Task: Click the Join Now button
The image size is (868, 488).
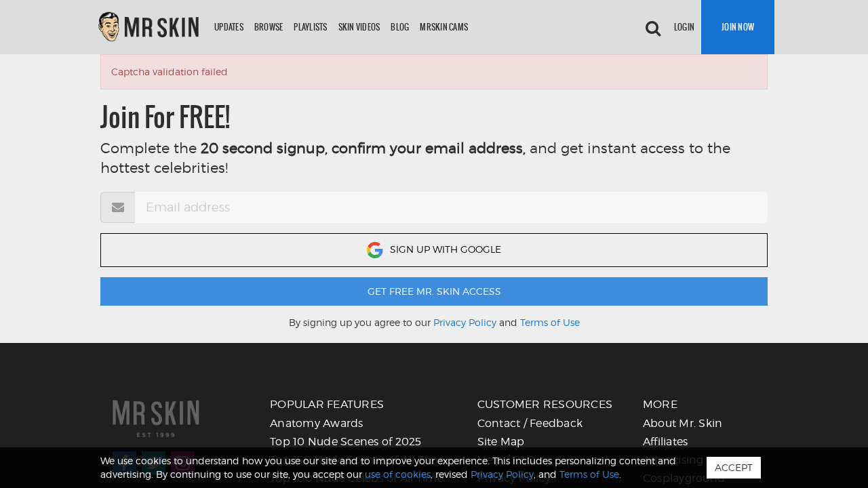Action: click(x=738, y=27)
